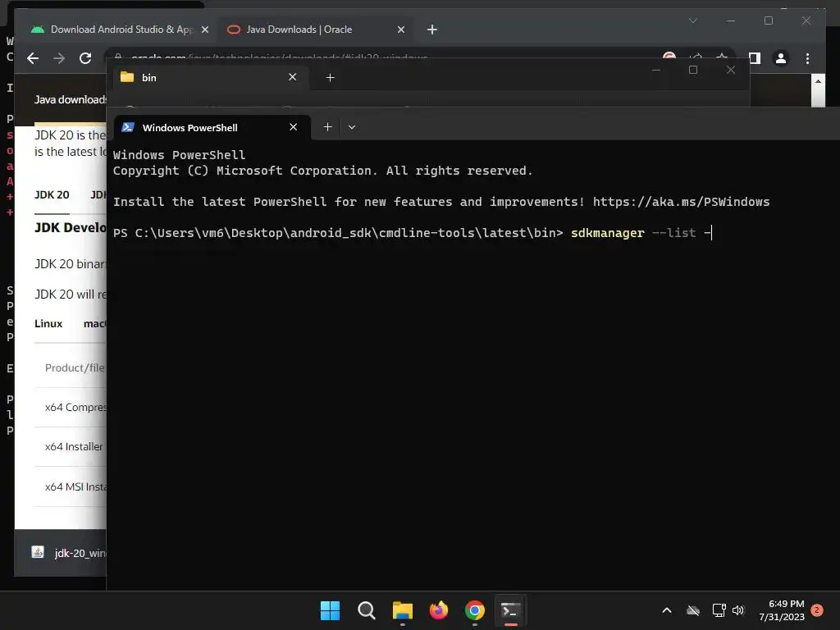Click the aka.ms/PSWindows link in terminal
Image resolution: width=840 pixels, height=630 pixels.
(x=681, y=202)
